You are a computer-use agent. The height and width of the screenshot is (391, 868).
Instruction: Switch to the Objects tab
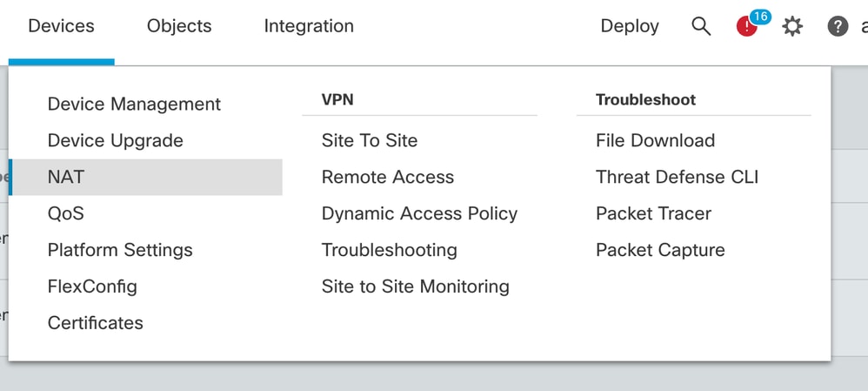click(179, 26)
